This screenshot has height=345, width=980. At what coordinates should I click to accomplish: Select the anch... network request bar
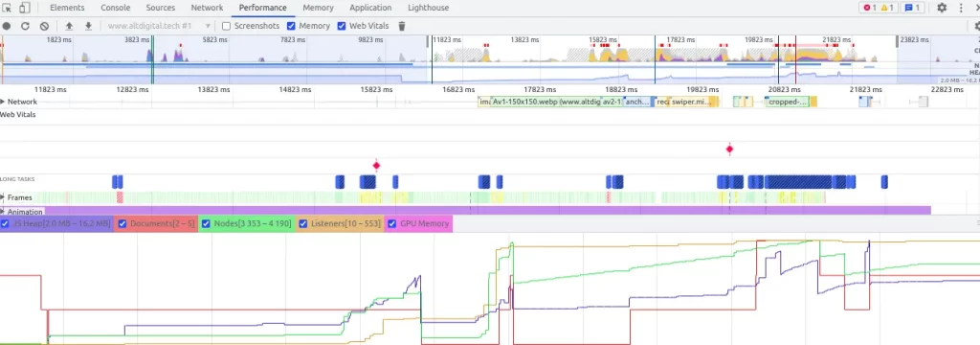(638, 102)
